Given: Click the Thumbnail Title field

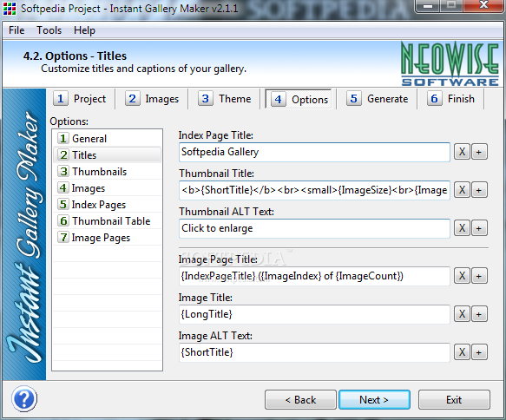Looking at the screenshot, I should [314, 190].
